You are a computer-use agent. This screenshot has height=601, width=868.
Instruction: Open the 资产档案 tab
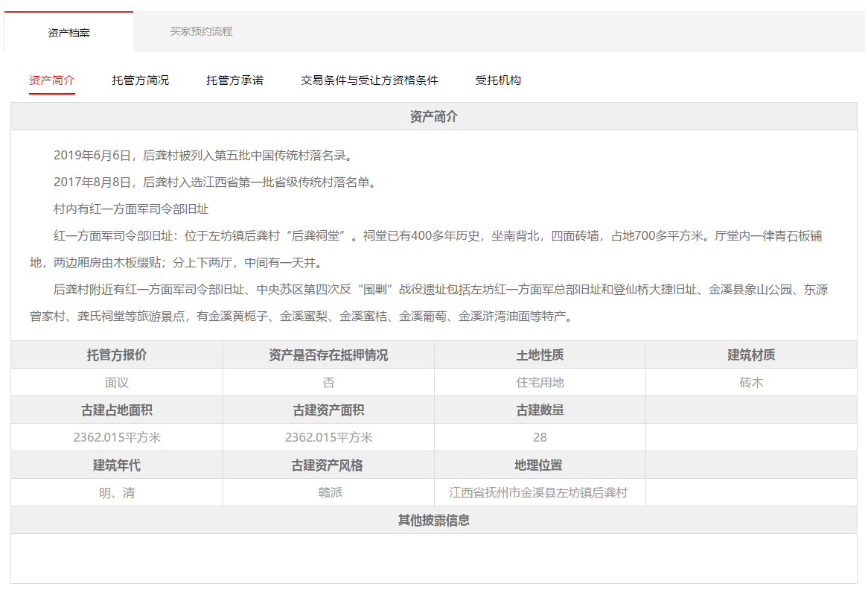pyautogui.click(x=68, y=32)
